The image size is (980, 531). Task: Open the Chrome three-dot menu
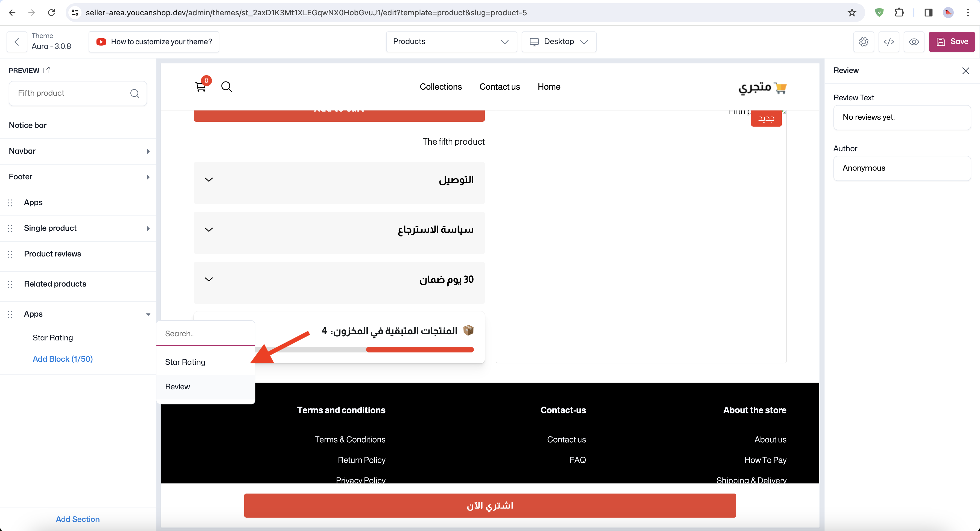point(968,13)
